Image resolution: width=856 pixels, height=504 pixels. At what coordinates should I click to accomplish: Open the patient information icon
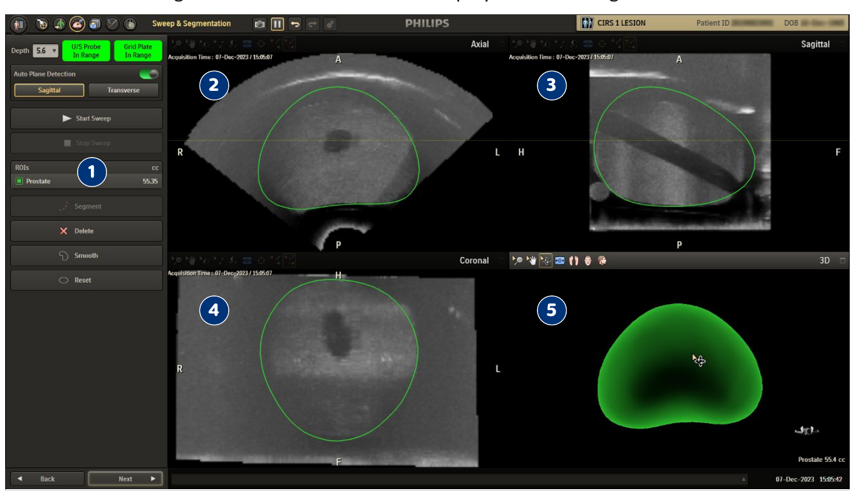[19, 24]
